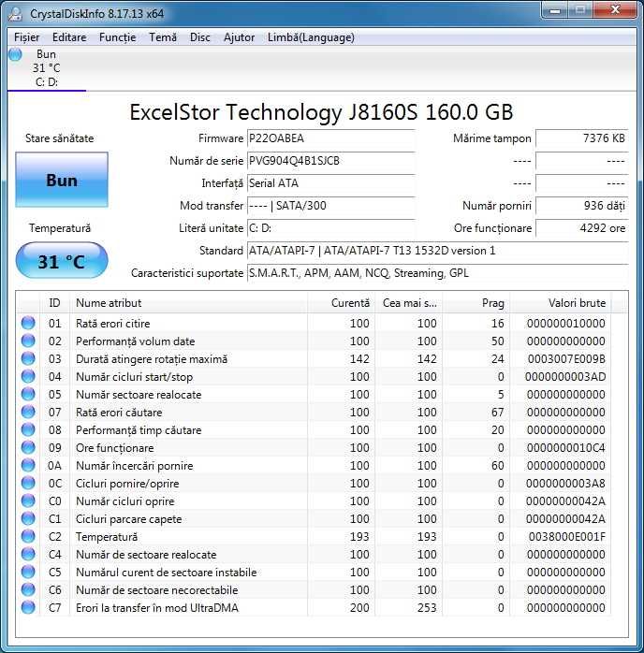The height and width of the screenshot is (653, 644).
Task: Click the Nume atribut column header
Action: pos(189,303)
